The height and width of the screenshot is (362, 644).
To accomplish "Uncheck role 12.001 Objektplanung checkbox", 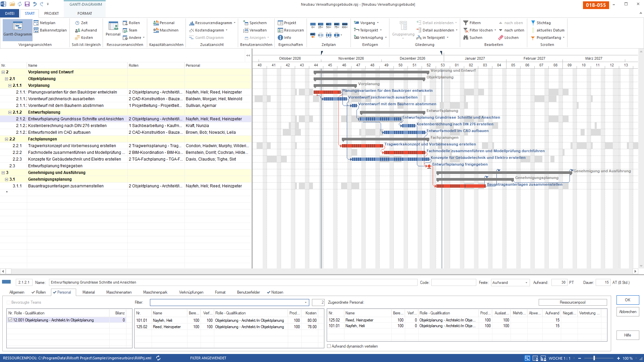I will click(10, 320).
